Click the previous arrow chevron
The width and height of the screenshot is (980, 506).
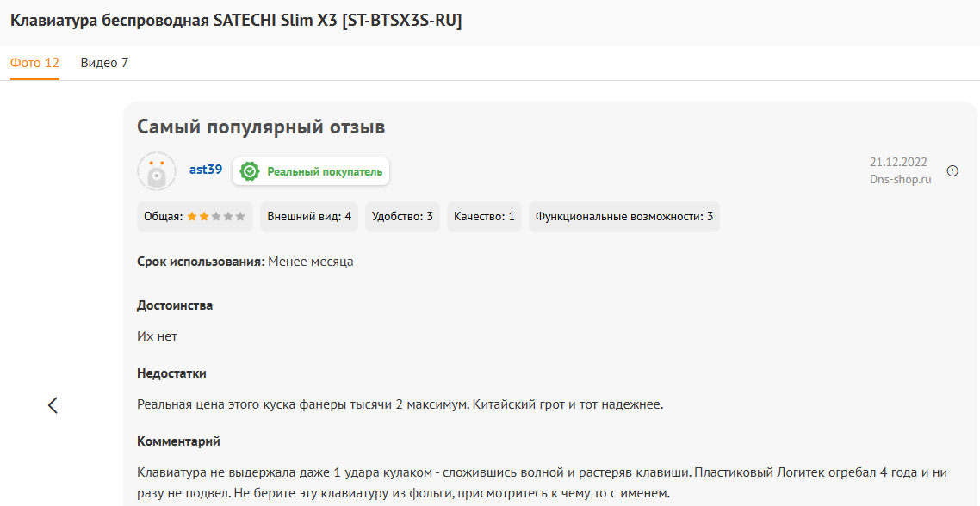click(53, 404)
